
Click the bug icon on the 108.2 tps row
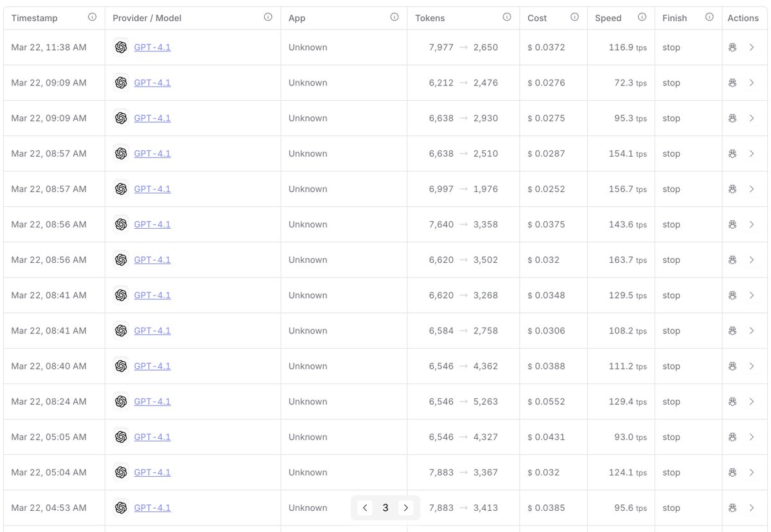[x=732, y=330]
